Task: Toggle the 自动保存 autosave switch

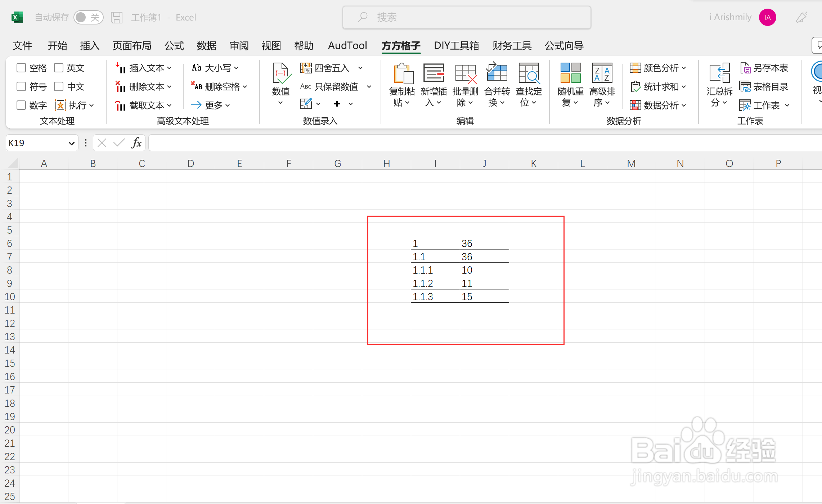Action: (x=88, y=17)
